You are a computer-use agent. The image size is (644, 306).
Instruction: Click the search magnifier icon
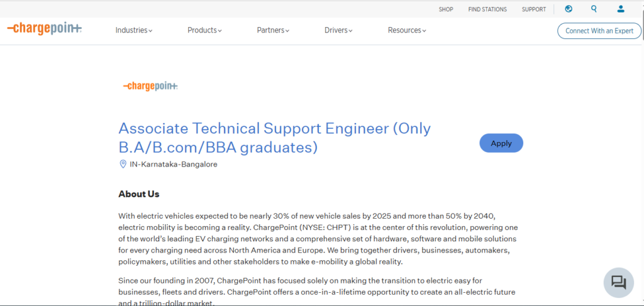[594, 9]
